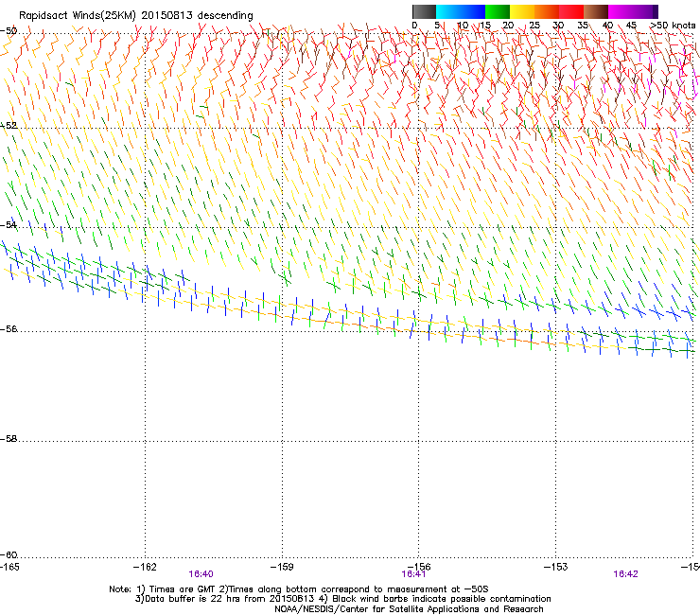
Task: Click the -52 latitude label
Action: [x=9, y=126]
